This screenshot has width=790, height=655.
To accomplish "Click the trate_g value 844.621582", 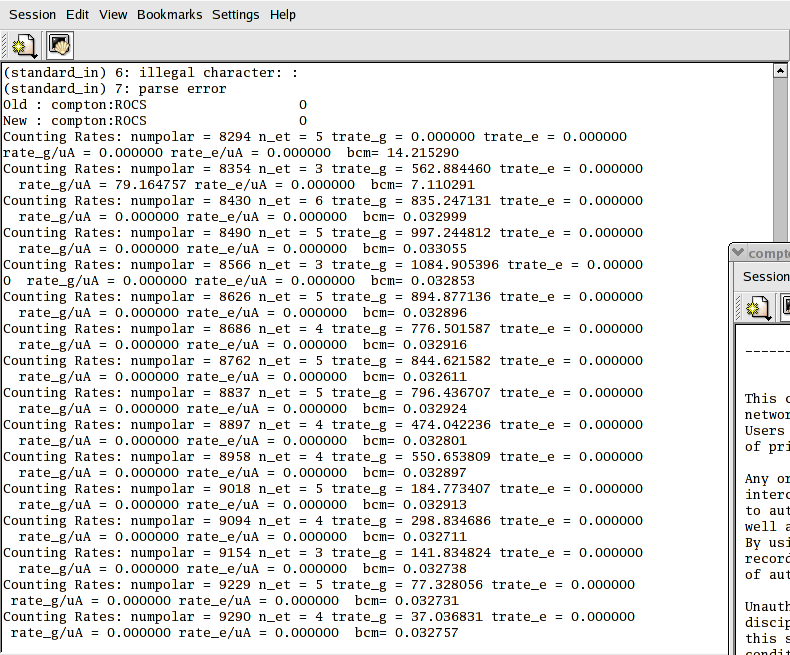I will (x=451, y=361).
